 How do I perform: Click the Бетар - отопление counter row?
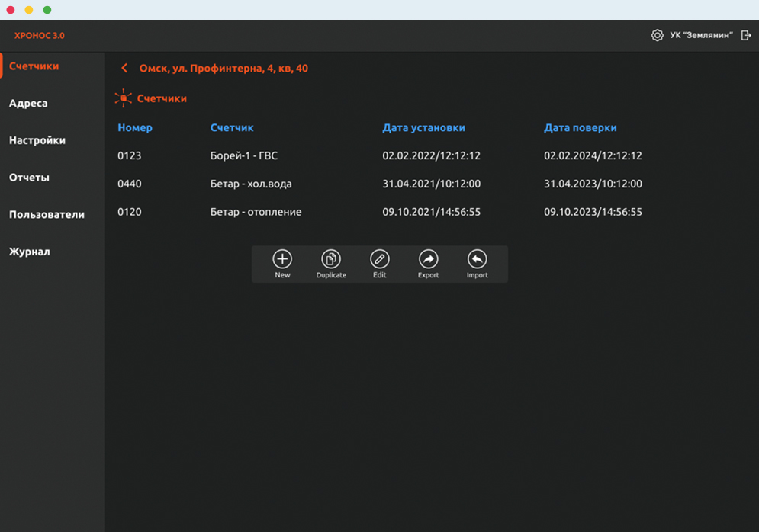(256, 213)
